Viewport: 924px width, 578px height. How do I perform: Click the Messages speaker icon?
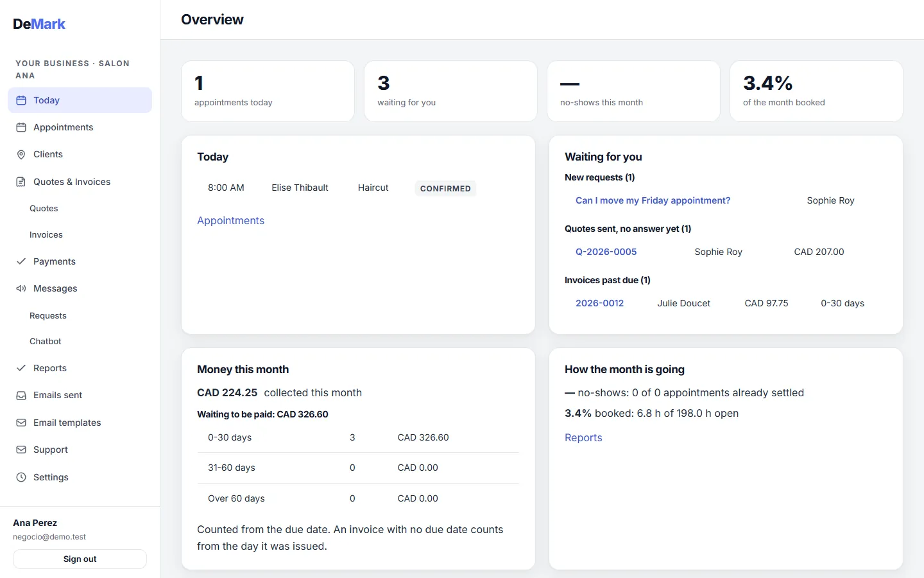[x=21, y=288]
